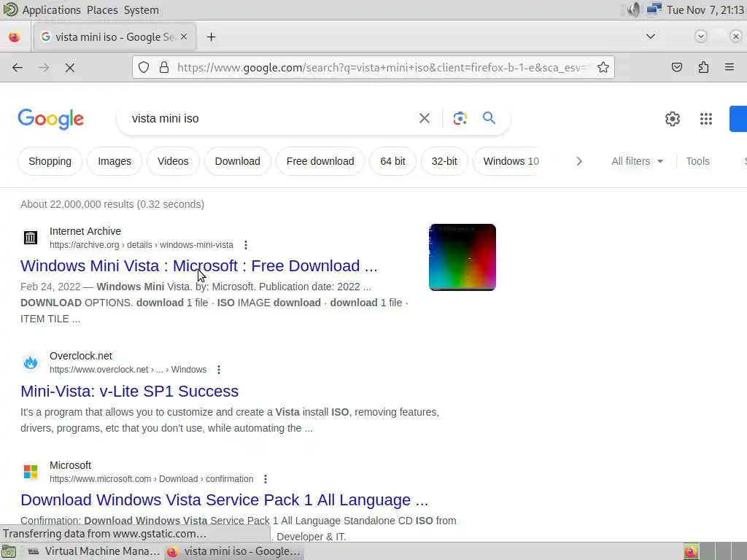747x560 pixels.
Task: Open more options for Overclock.net result
Action: [219, 370]
